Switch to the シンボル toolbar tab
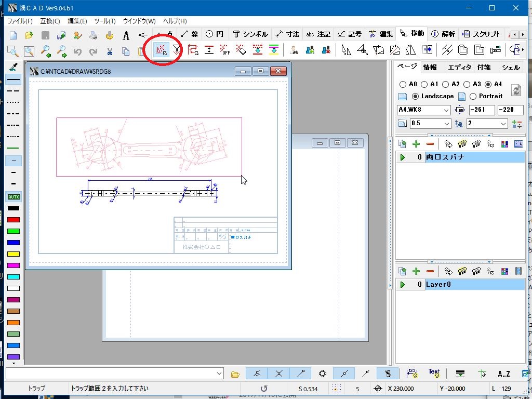 [251, 34]
